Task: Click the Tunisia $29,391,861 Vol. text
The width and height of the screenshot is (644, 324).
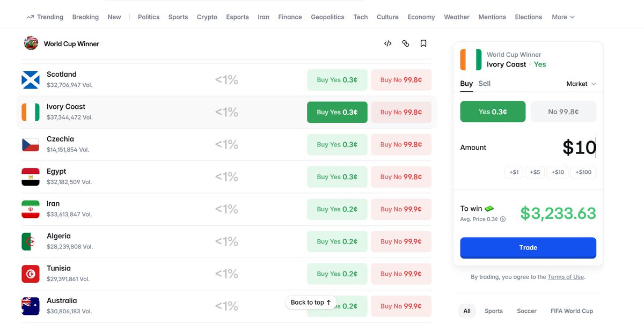Action: coord(68,279)
